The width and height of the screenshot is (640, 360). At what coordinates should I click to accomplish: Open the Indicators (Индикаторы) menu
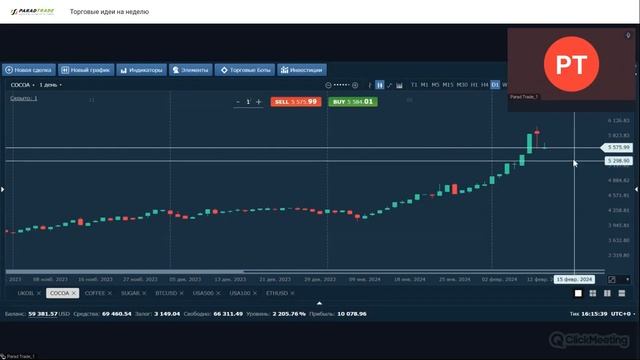point(142,70)
